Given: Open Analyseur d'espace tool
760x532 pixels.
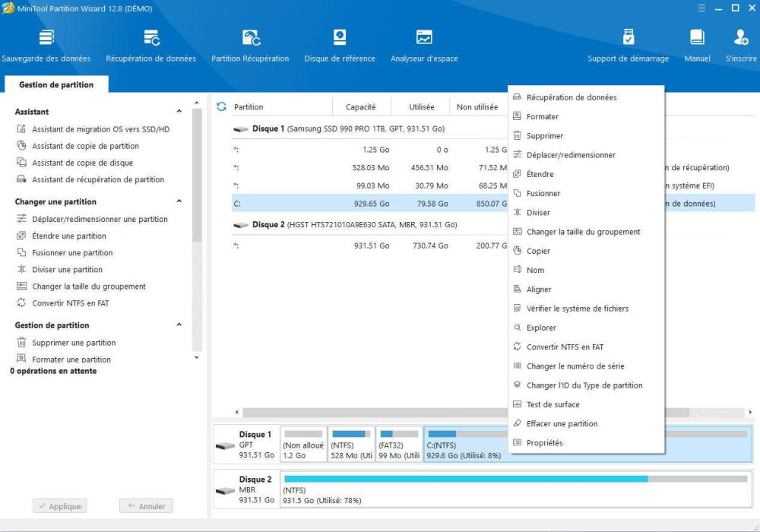Looking at the screenshot, I should tap(424, 46).
